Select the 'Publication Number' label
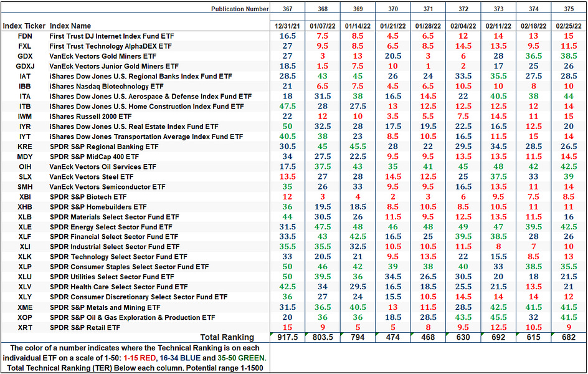Image resolution: width=588 pixels, height=374 pixels. (240, 9)
